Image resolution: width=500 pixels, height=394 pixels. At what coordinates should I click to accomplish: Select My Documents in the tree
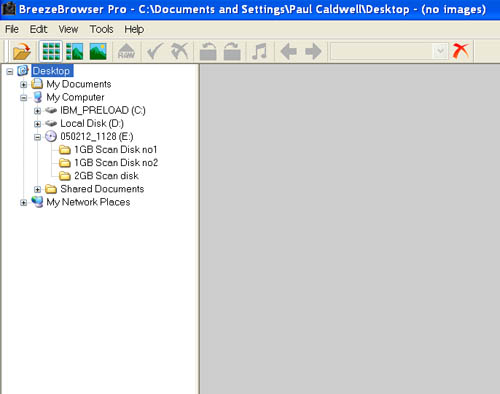79,84
